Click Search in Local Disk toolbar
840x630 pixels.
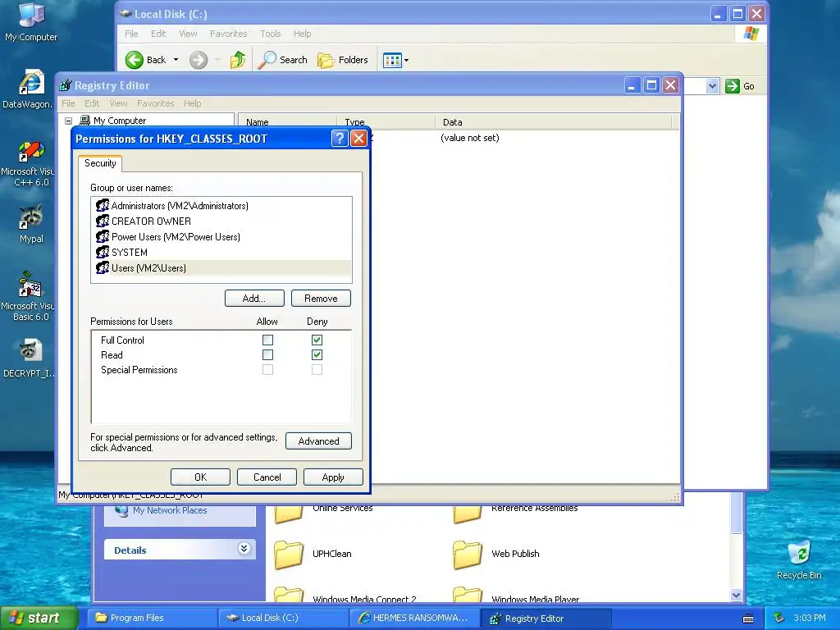pyautogui.click(x=282, y=60)
